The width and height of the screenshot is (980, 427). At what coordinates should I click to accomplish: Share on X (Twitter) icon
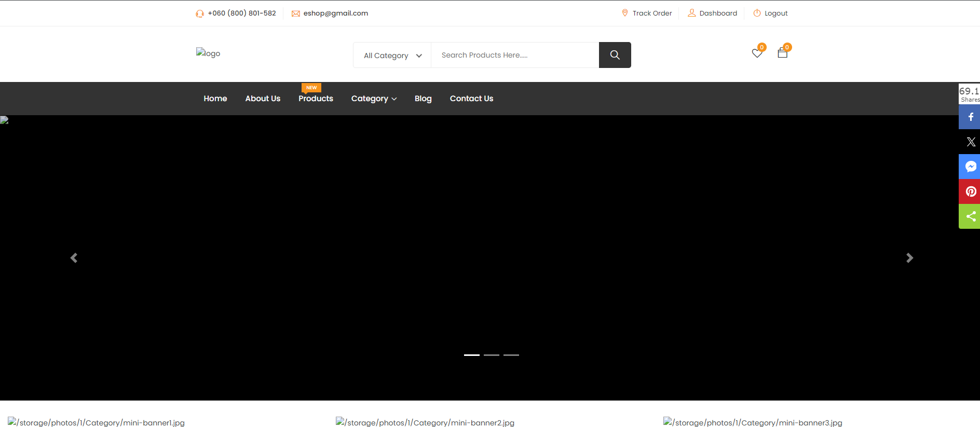point(970,142)
